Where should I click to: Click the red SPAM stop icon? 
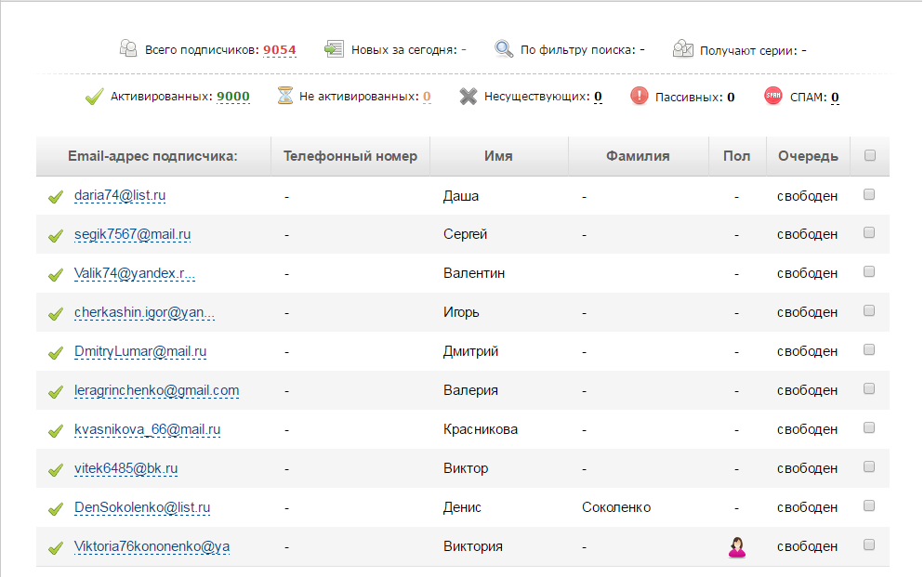(x=773, y=96)
